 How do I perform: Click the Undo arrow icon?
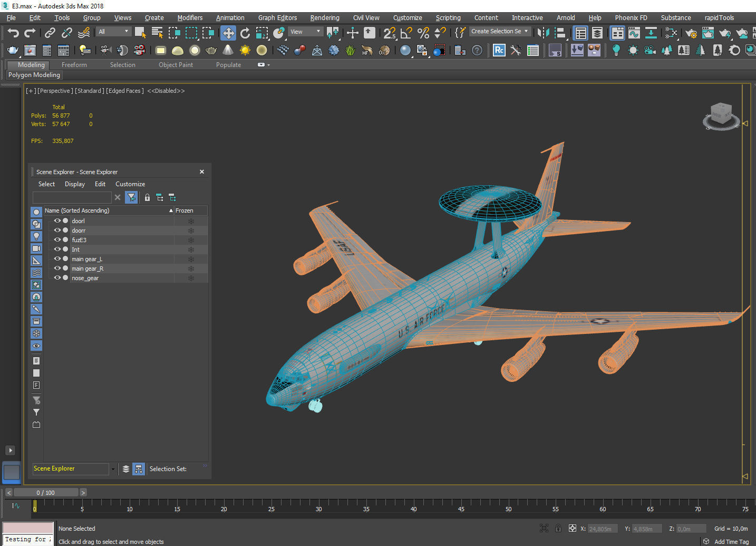[13, 33]
